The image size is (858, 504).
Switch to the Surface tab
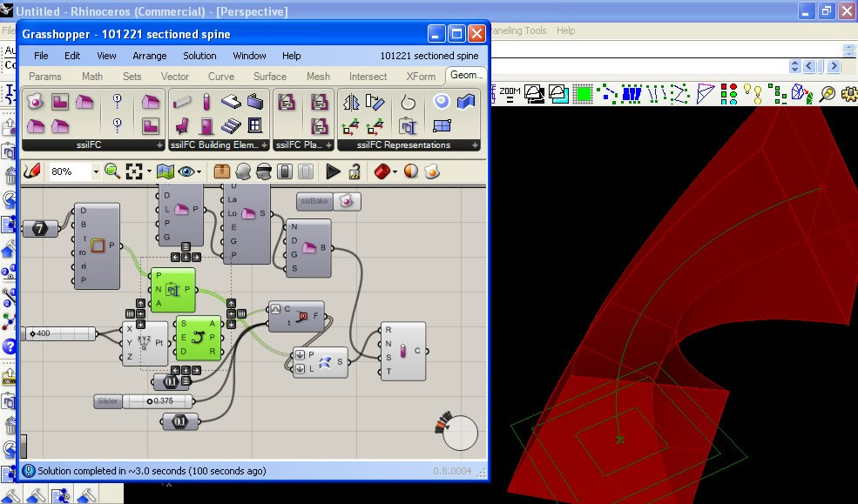point(270,77)
